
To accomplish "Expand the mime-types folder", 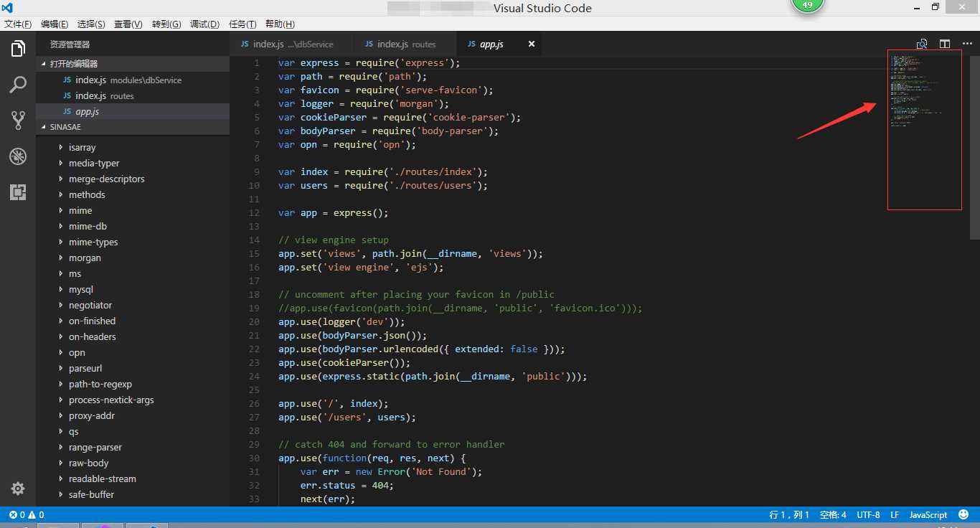I will pyautogui.click(x=133, y=242).
